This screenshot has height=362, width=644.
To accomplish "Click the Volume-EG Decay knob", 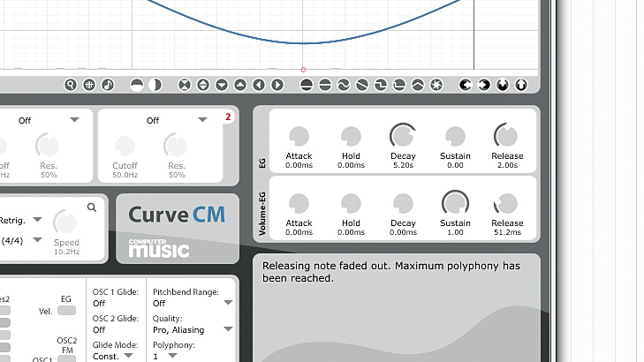I will point(403,203).
